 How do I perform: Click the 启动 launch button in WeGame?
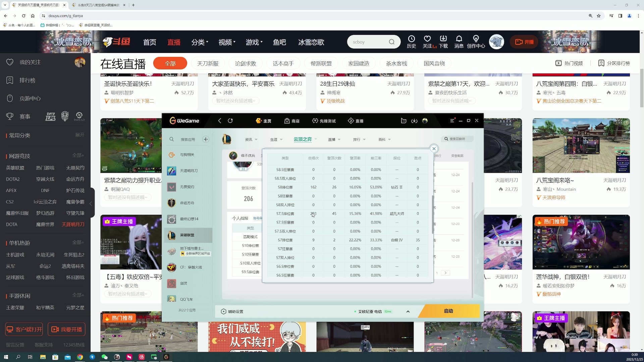tap(448, 311)
